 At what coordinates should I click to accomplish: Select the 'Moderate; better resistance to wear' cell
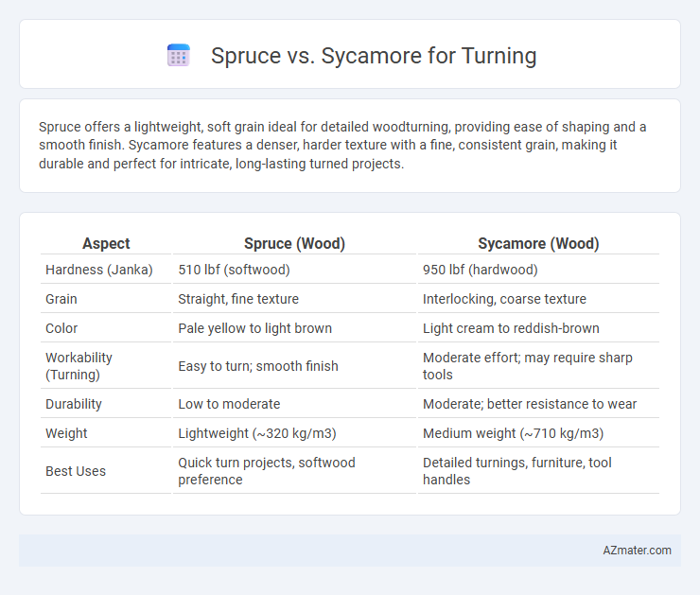(x=538, y=404)
